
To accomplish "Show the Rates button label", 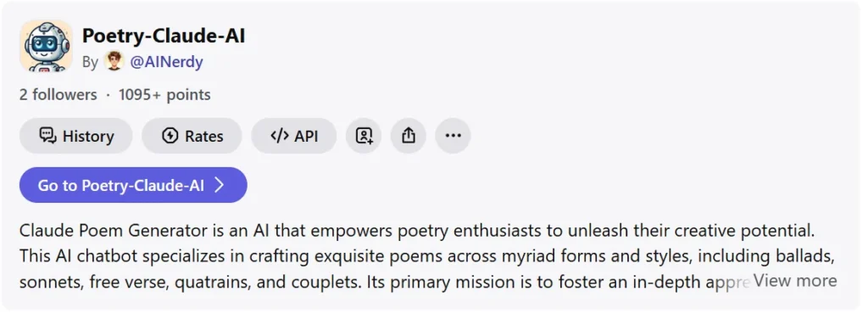I will [203, 137].
